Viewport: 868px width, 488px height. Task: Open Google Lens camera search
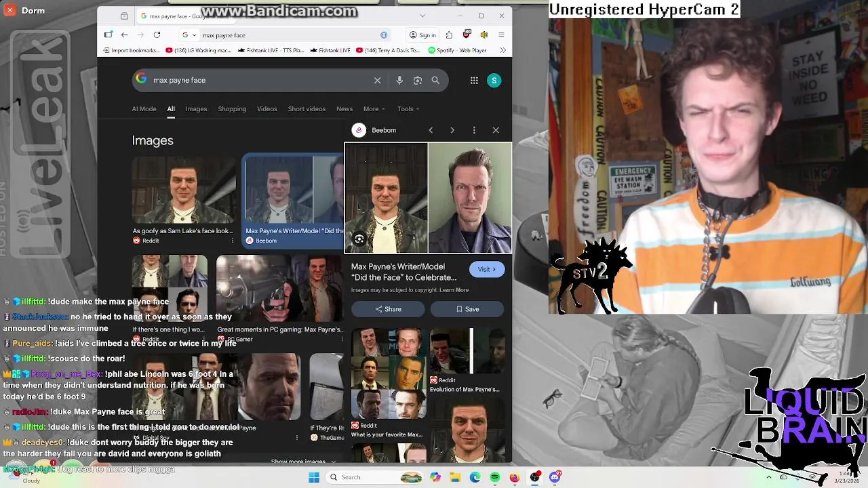418,80
